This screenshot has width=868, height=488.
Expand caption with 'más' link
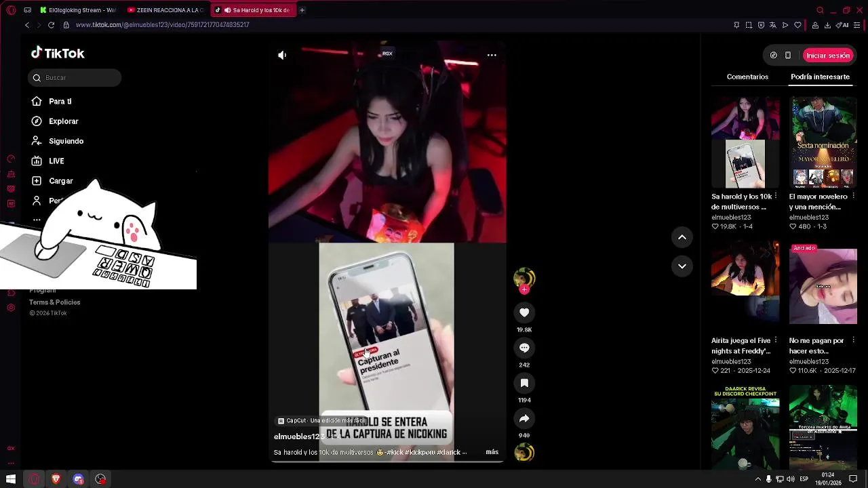coord(492,452)
